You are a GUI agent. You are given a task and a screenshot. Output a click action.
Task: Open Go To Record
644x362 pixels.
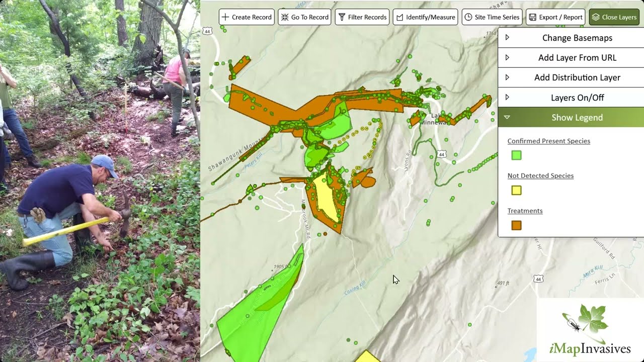tap(305, 17)
